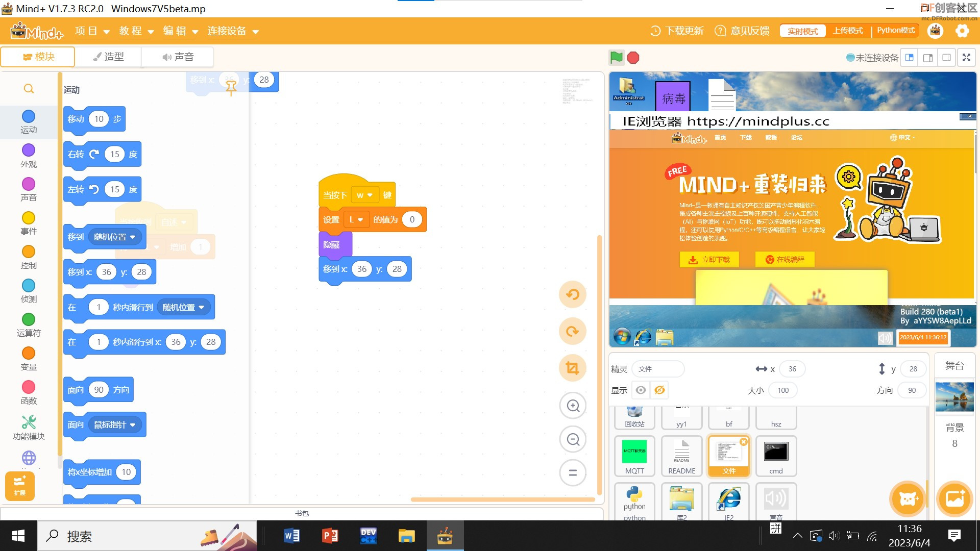Viewport: 980px width, 551px height.
Task: Select the 函数 (Functions) category
Action: 29,393
